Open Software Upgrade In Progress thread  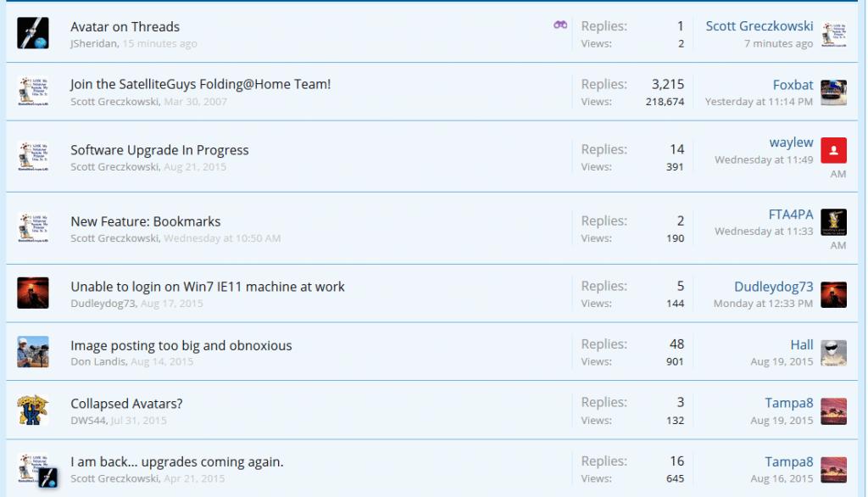[x=159, y=150]
